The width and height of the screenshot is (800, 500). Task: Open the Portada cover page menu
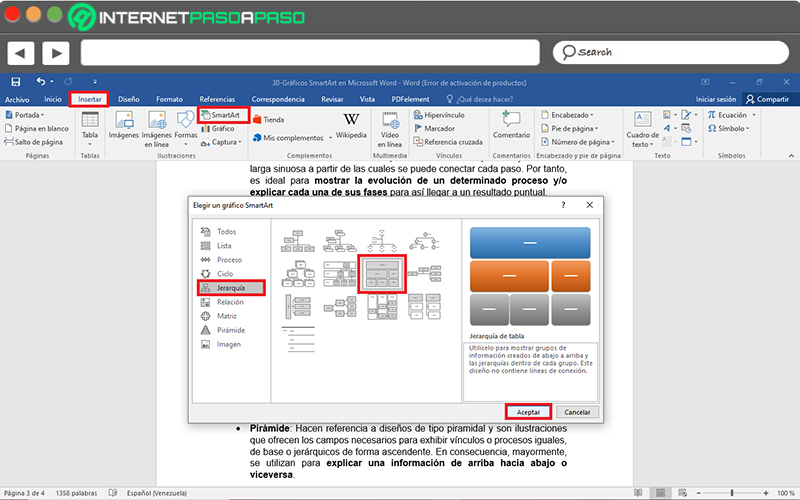24,115
